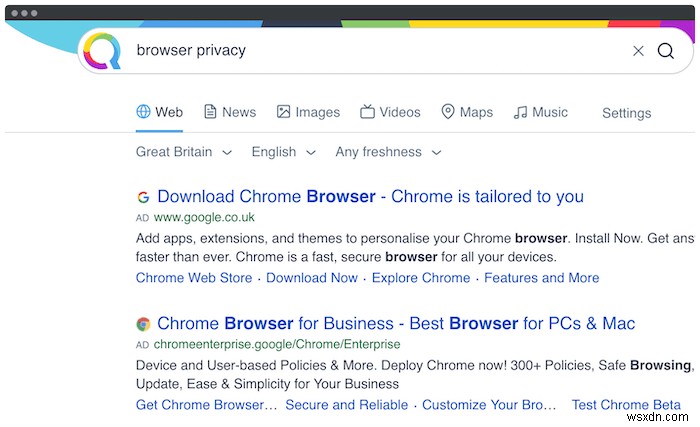Click the Chrome Browser for Business result
Viewport: 700px width, 427px height.
[396, 323]
